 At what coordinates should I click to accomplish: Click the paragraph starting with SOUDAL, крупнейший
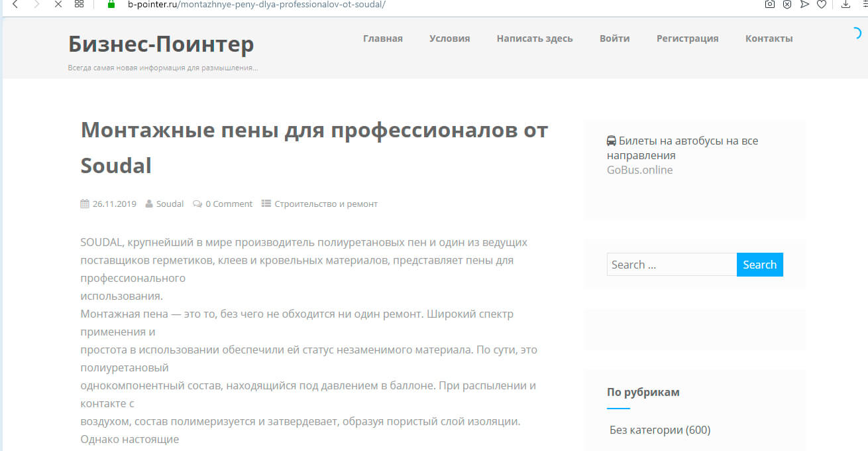[304, 269]
